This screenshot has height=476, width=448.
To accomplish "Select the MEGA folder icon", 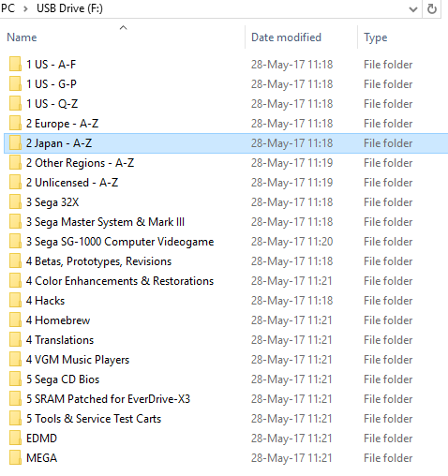I will point(15,458).
